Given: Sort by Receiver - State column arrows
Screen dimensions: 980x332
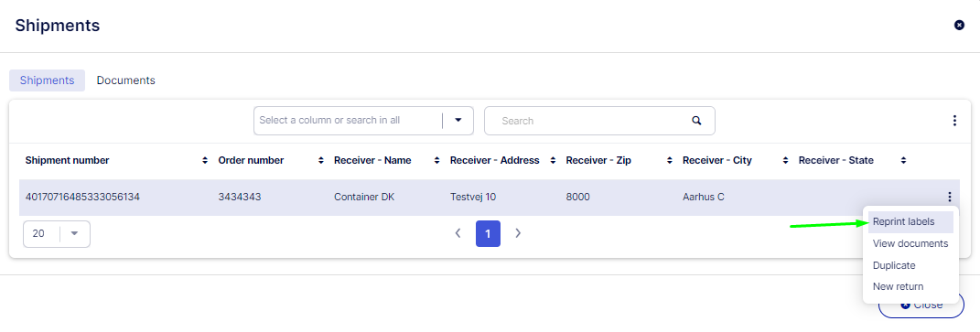Looking at the screenshot, I should [x=903, y=161].
